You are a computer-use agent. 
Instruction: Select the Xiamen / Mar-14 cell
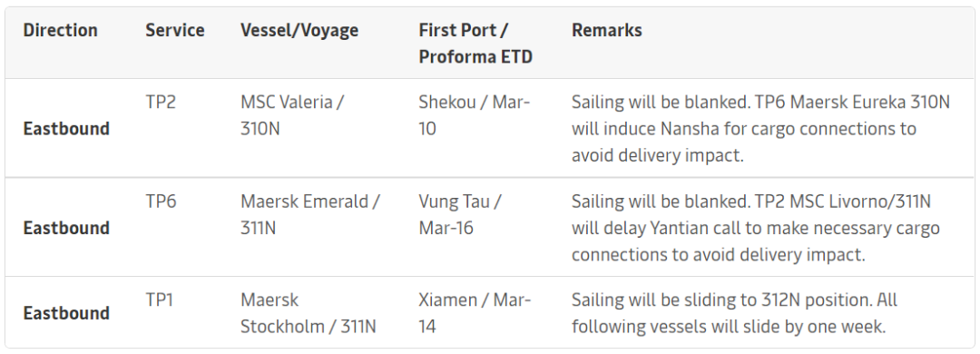(x=475, y=313)
